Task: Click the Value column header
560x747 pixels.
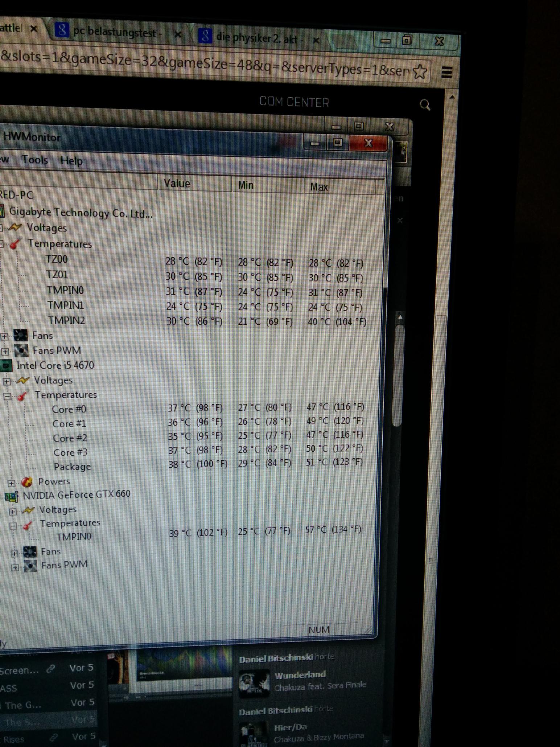Action: click(194, 183)
